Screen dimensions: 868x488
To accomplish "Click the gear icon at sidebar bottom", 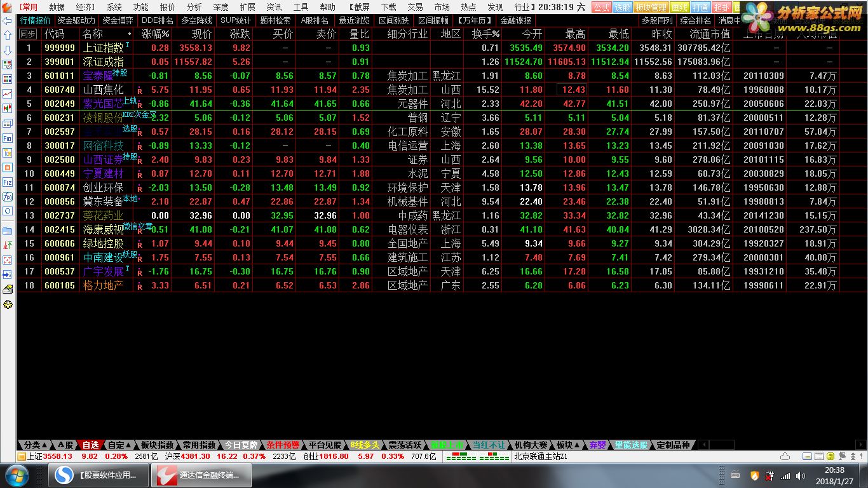I will 8,304.
